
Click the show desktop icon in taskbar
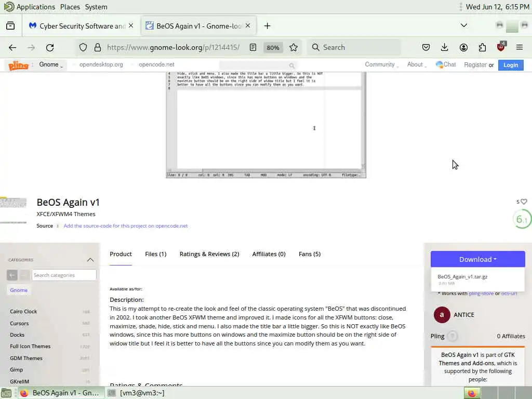click(6, 393)
